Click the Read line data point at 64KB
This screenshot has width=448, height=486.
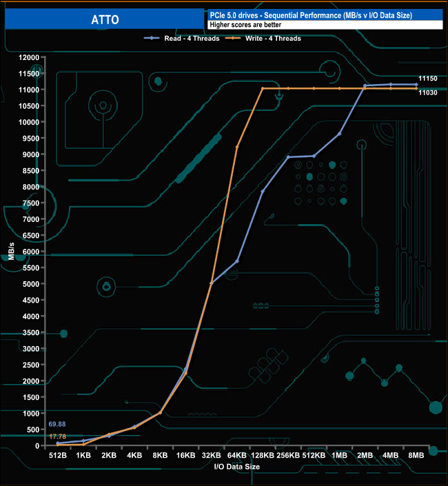click(237, 261)
